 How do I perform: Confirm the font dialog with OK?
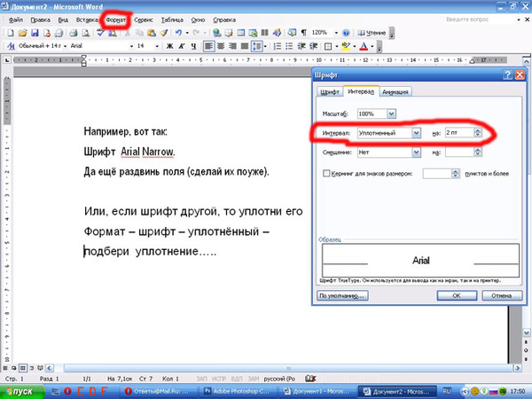[457, 295]
